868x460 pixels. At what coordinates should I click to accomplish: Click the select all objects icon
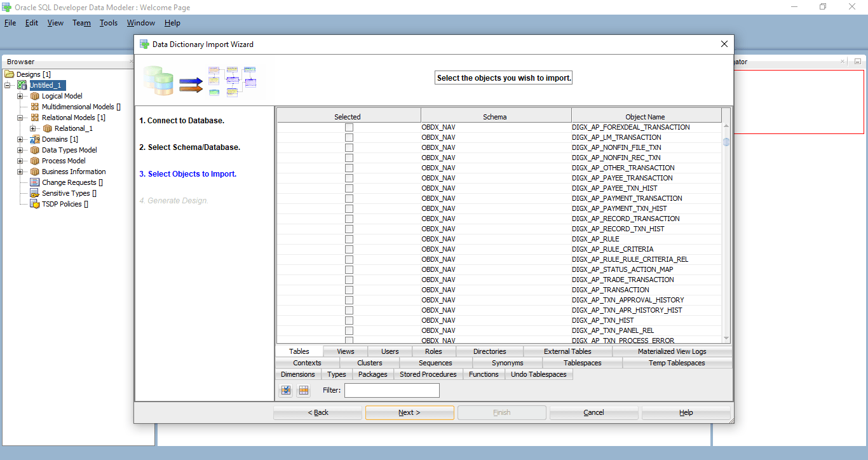(286, 390)
